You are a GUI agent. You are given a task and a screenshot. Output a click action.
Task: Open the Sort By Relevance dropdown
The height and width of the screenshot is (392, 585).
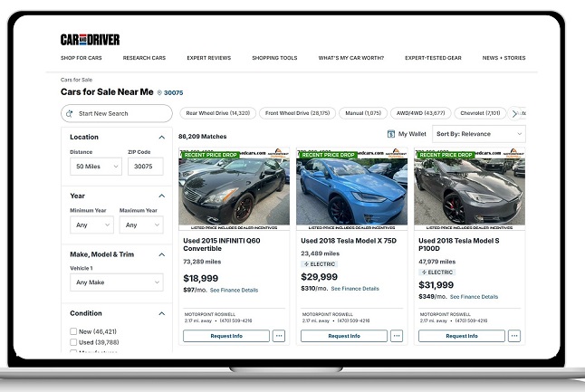(x=480, y=134)
